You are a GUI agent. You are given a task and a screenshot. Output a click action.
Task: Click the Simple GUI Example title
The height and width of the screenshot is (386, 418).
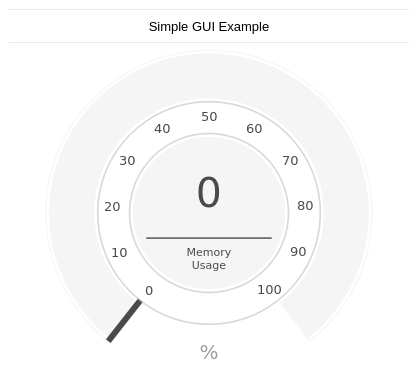(209, 27)
